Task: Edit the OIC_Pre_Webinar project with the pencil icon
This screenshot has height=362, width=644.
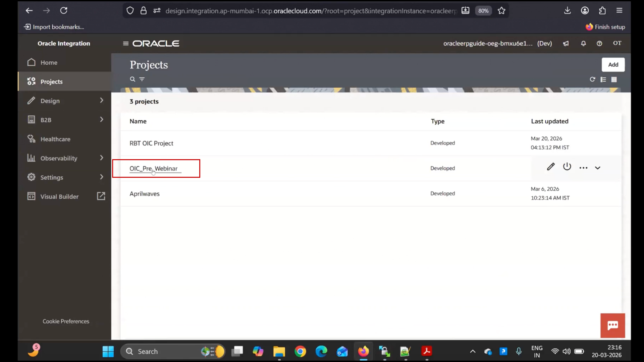Action: (x=550, y=167)
